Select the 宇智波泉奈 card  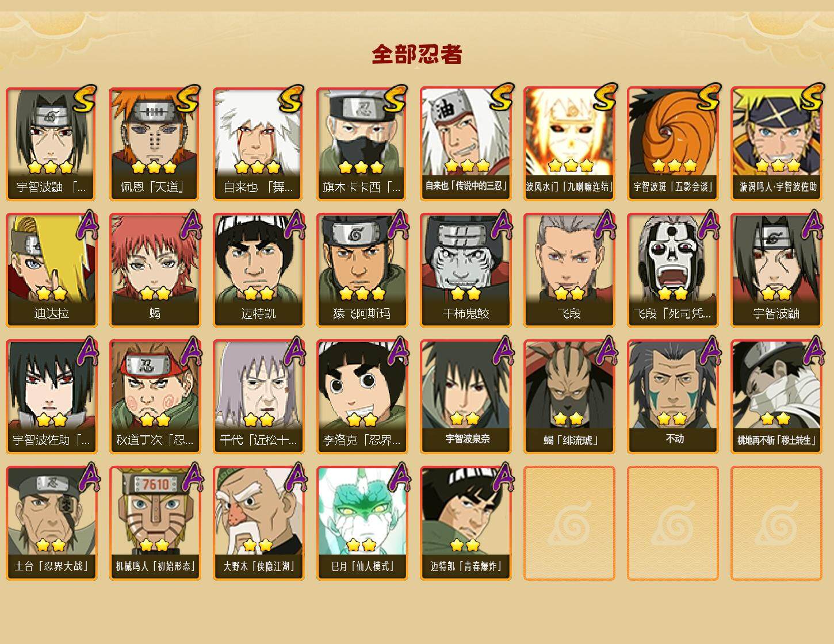point(465,397)
